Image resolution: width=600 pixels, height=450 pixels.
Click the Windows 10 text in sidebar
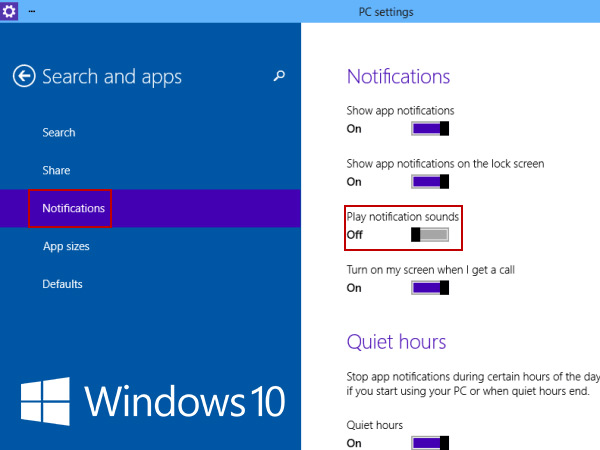pos(185,400)
